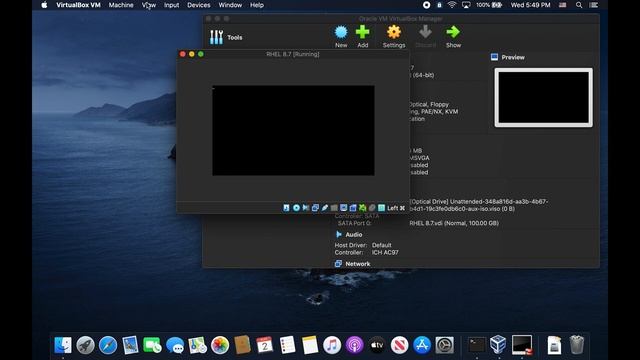The width and height of the screenshot is (640, 360).
Task: Click the recording indicator in VM status bar
Action: click(x=353, y=208)
